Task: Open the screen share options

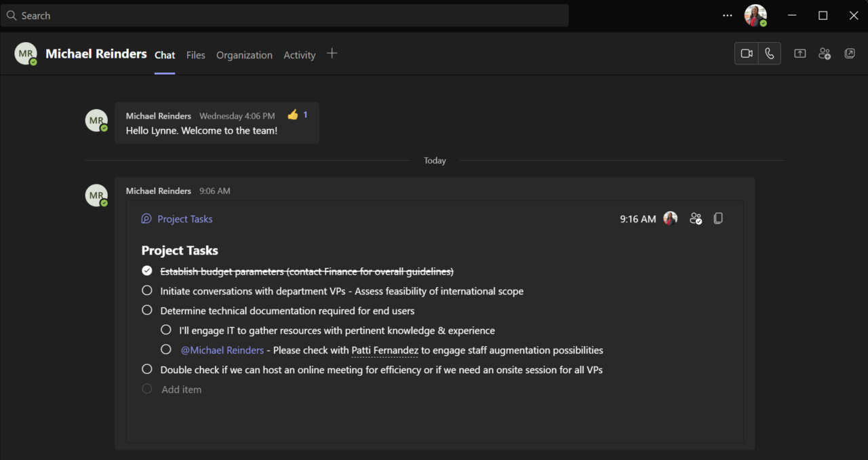Action: (800, 53)
